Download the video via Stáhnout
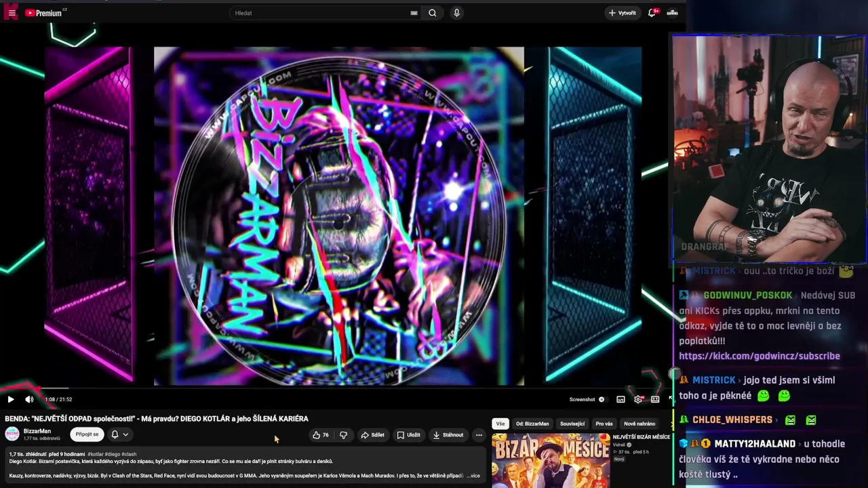Image resolution: width=868 pixels, height=488 pixels. pos(448,435)
